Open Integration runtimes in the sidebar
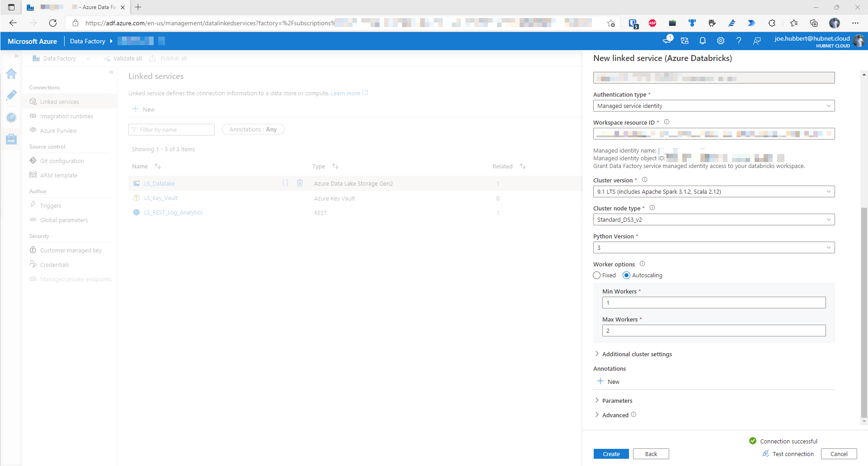 (x=66, y=116)
